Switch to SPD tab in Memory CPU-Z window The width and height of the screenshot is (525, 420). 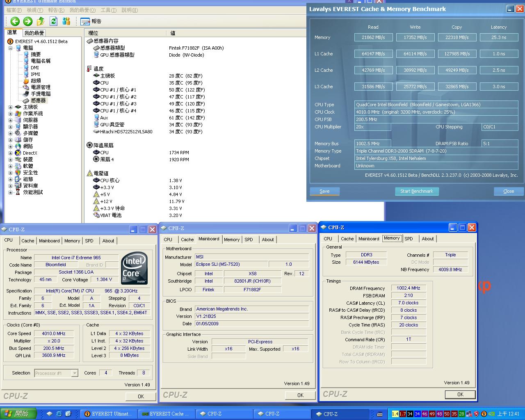[409, 239]
